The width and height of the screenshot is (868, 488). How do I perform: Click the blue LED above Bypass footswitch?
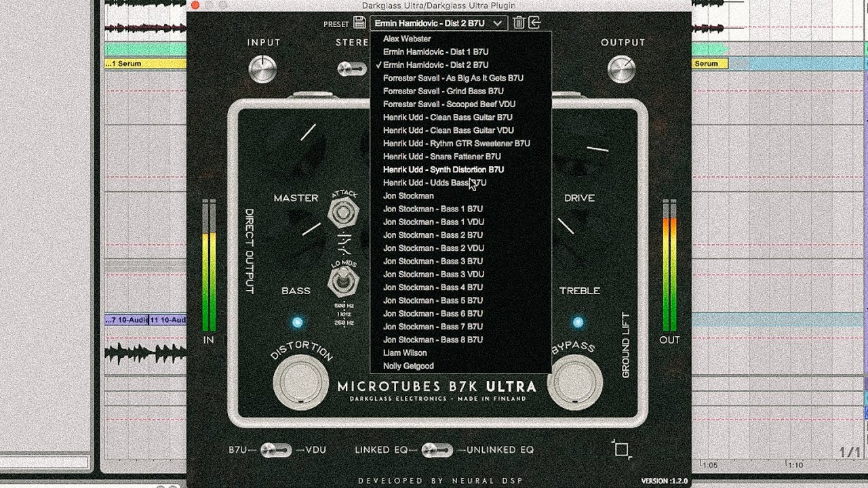click(x=578, y=323)
